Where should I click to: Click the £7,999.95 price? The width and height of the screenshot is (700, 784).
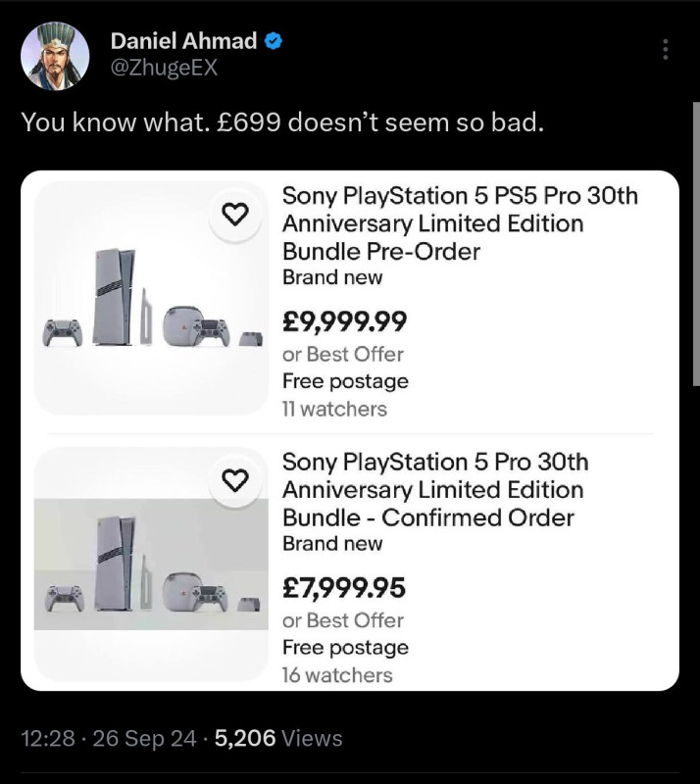point(343,588)
